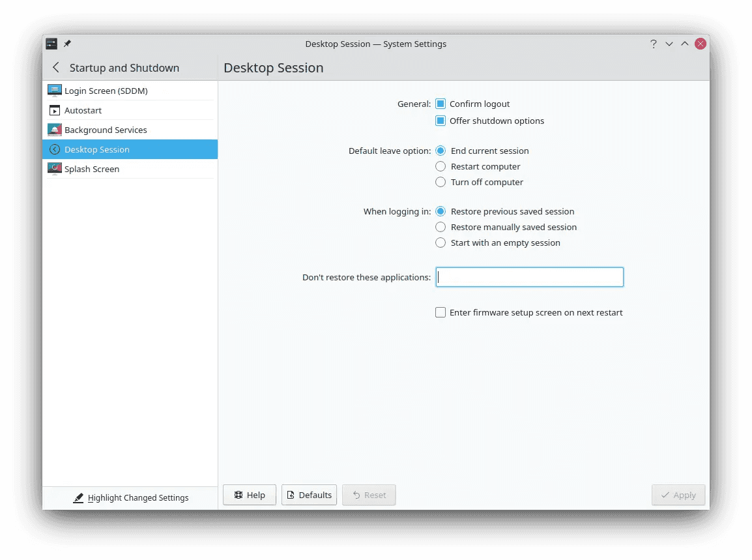Focus the Don't restore these applications field
Viewport: 752px width, 560px height.
tap(529, 276)
